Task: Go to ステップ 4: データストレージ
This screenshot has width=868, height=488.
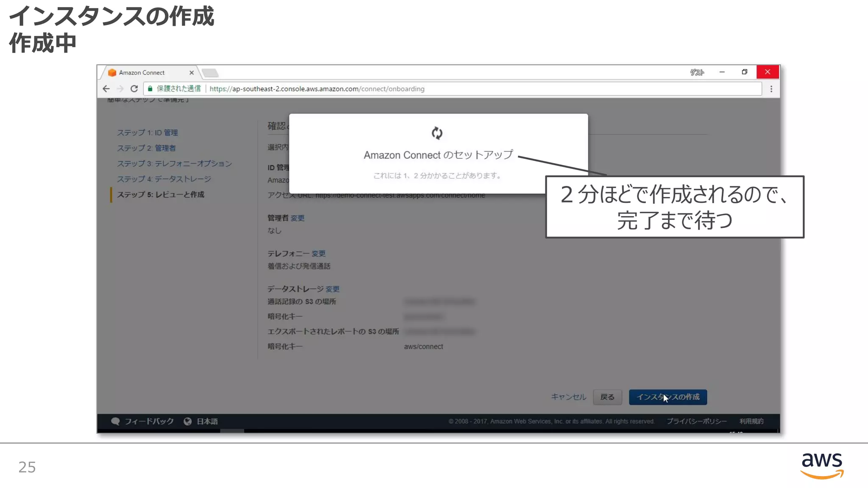Action: click(x=164, y=179)
